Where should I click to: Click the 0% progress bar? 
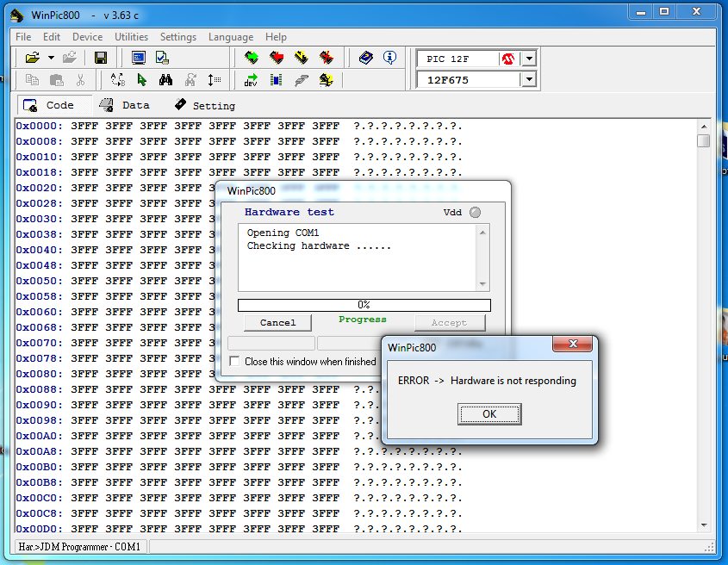[x=364, y=305]
